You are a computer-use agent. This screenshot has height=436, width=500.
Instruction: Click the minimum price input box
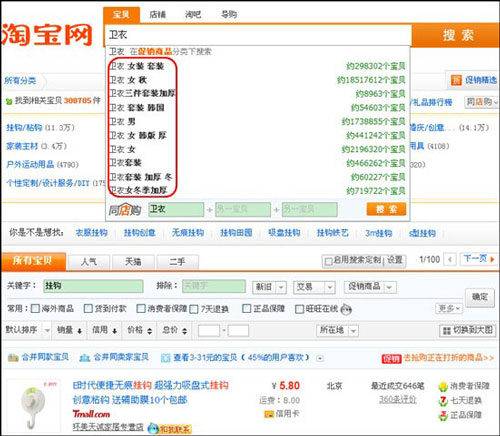[x=209, y=331]
